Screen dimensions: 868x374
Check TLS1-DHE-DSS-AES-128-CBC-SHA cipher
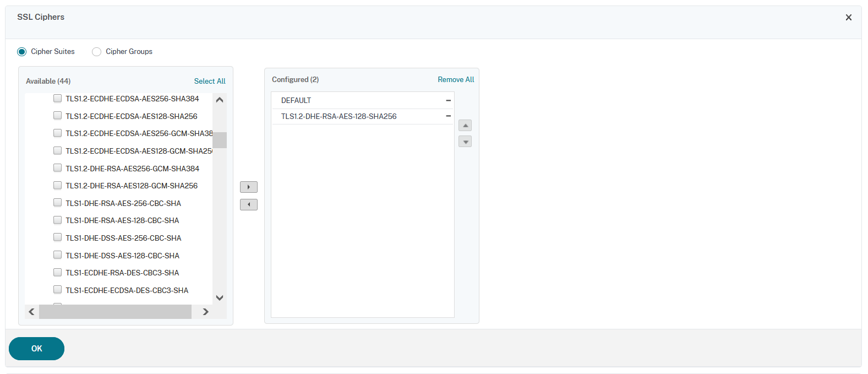tap(57, 255)
